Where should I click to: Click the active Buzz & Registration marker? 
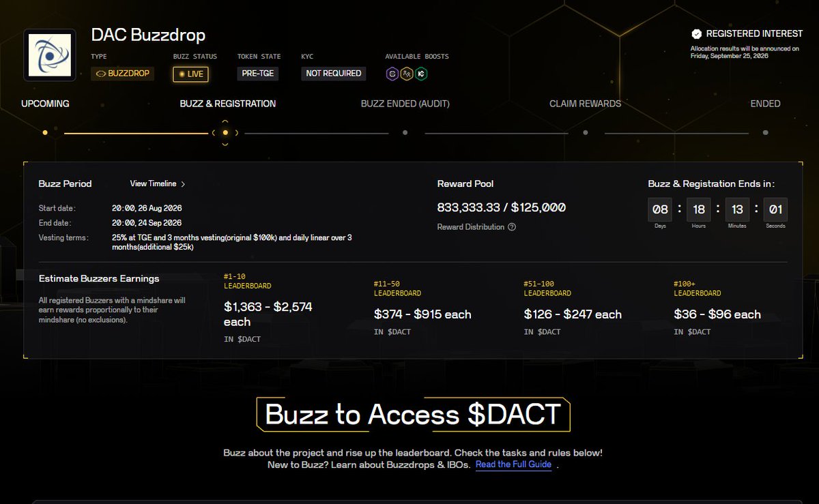(x=225, y=133)
